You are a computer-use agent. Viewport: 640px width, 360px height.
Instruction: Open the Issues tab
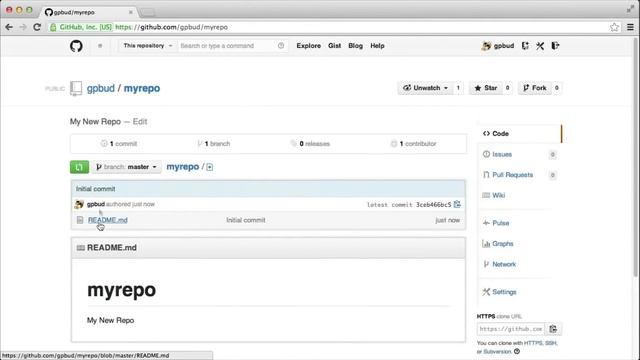(502, 154)
